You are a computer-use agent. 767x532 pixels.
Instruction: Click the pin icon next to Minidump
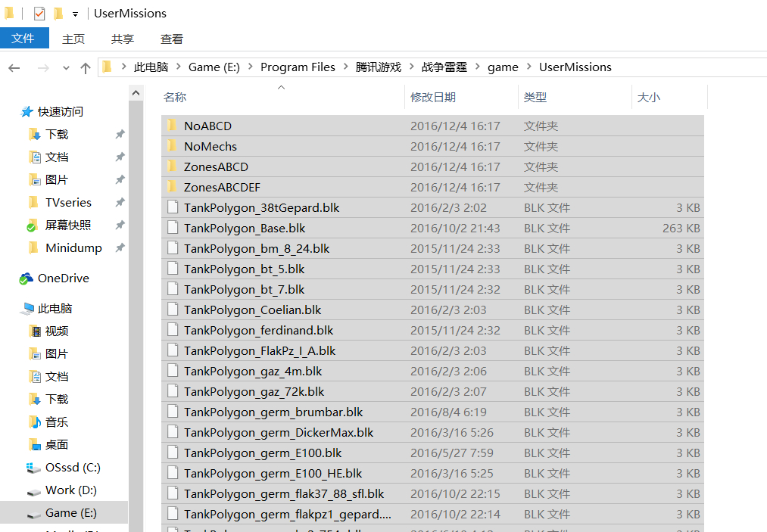pos(120,248)
